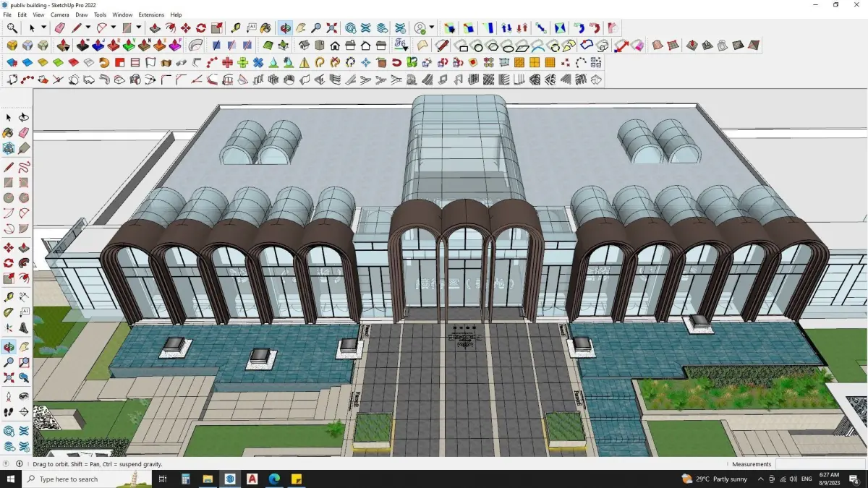Screen dimensions: 868x488
Task: Select the Search tool in top toolbar
Action: (12, 28)
